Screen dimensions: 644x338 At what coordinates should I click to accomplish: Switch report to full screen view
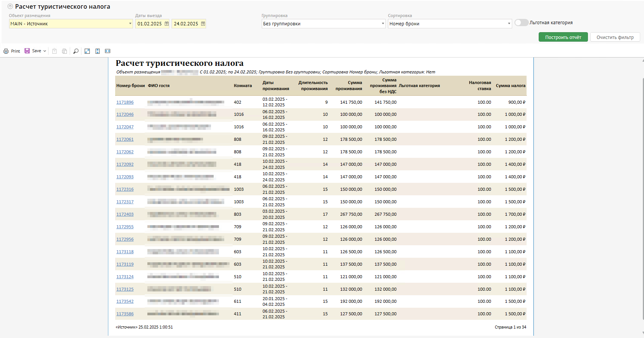coord(87,51)
